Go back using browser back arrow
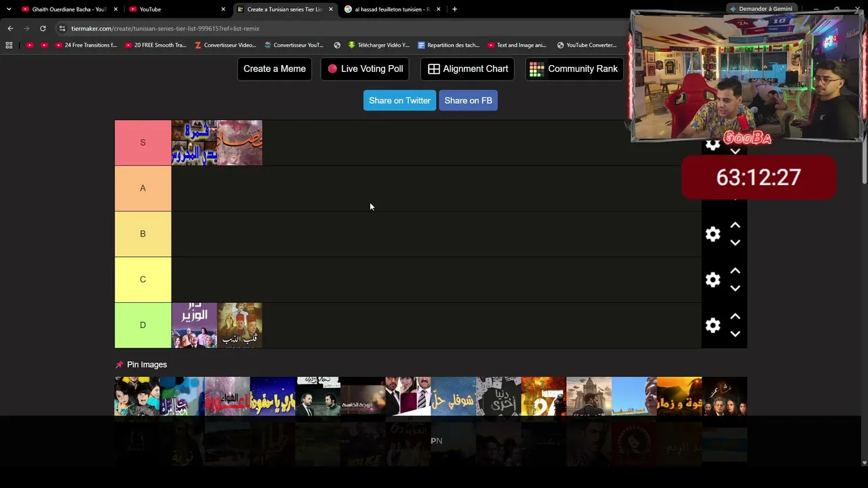Viewport: 868px width, 488px height. [10, 28]
